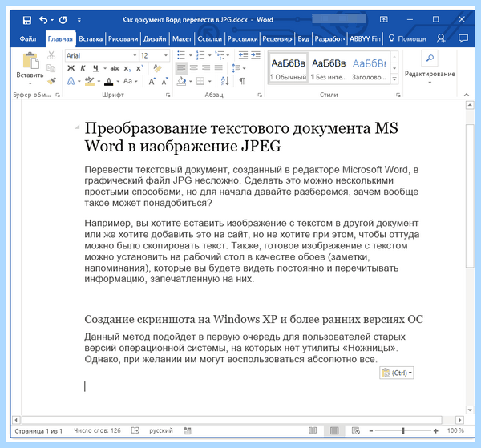Copy selection with the copy icon
481x448 pixels.
[x=51, y=68]
